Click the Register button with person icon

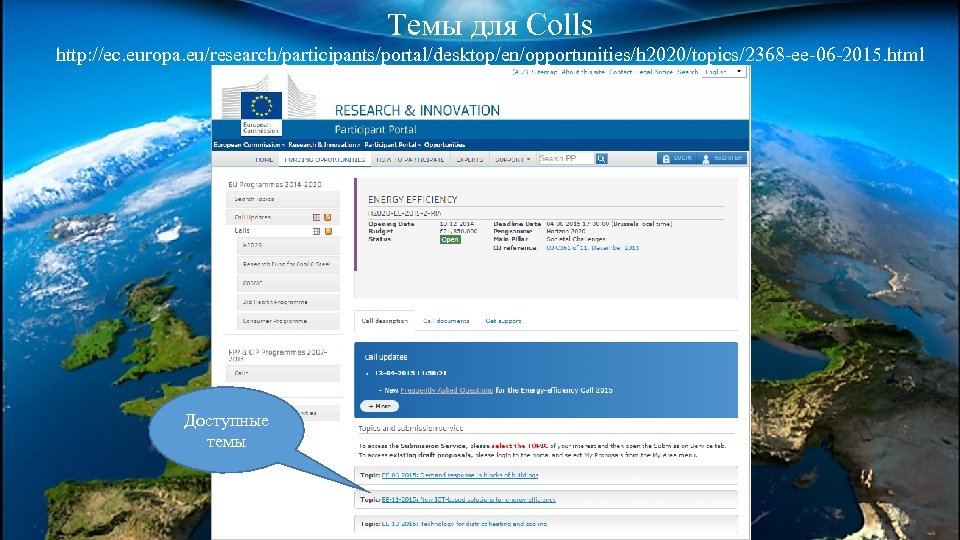722,158
